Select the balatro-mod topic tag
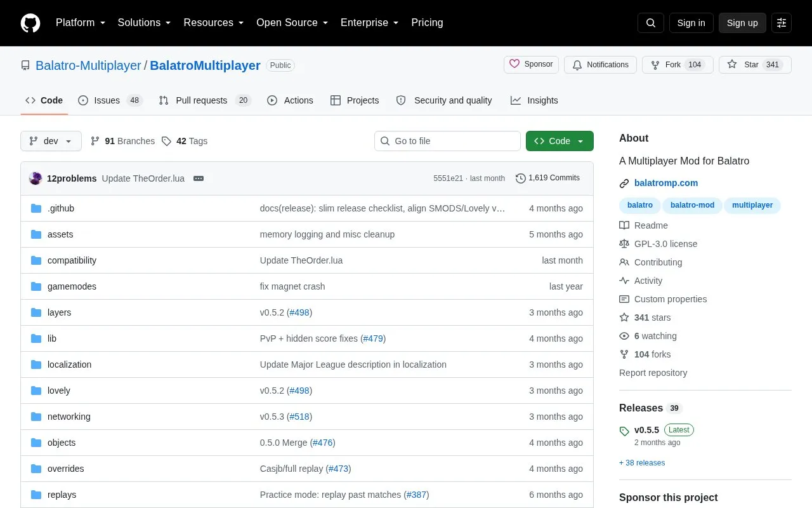The width and height of the screenshot is (812, 508). pyautogui.click(x=692, y=205)
